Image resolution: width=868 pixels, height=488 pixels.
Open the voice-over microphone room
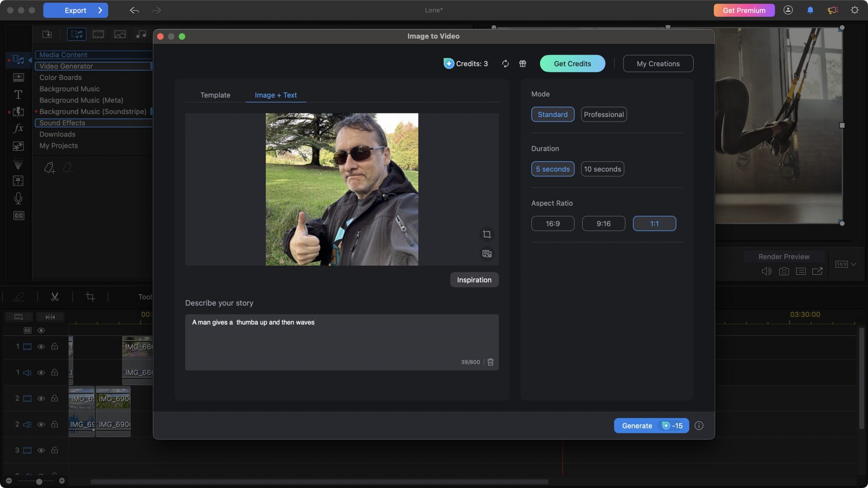pos(18,198)
